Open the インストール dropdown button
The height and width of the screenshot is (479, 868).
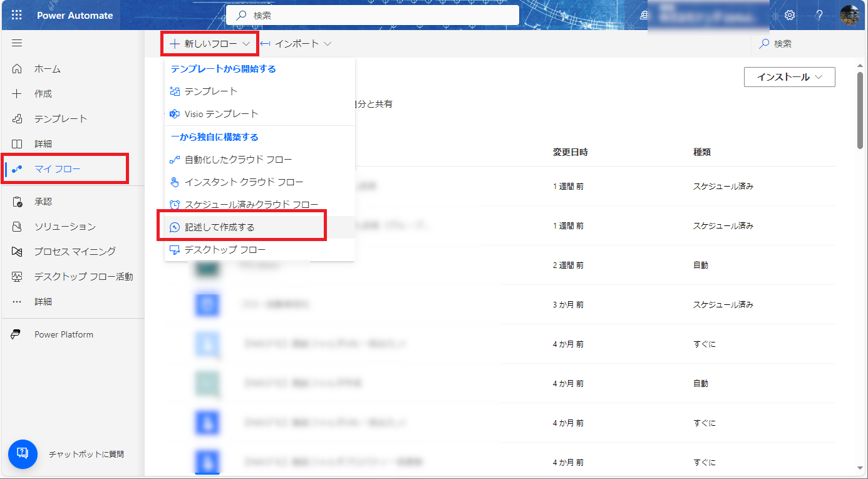[x=789, y=77]
